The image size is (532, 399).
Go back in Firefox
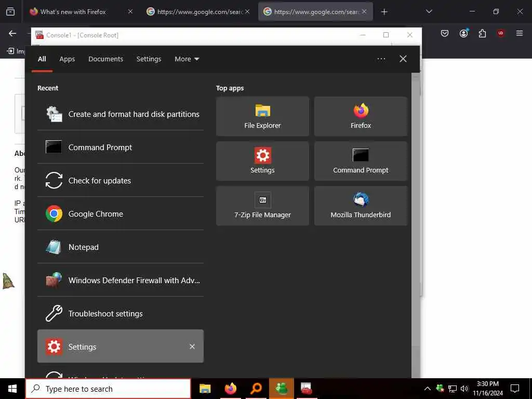point(12,33)
